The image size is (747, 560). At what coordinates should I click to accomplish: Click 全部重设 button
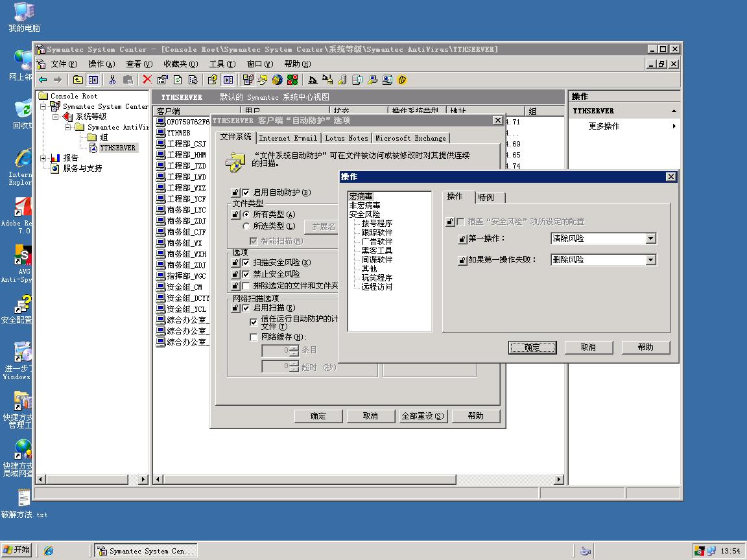pyautogui.click(x=423, y=416)
